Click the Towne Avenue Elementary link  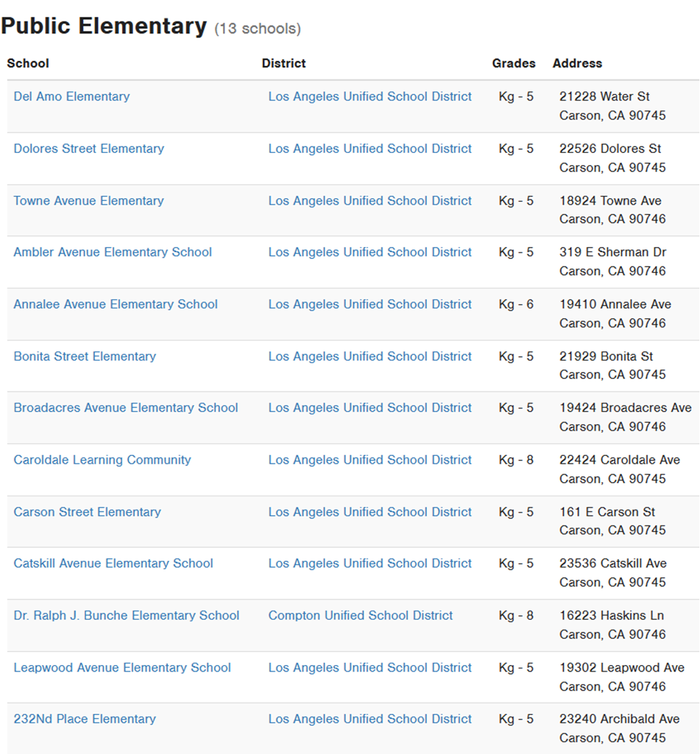[x=89, y=201]
